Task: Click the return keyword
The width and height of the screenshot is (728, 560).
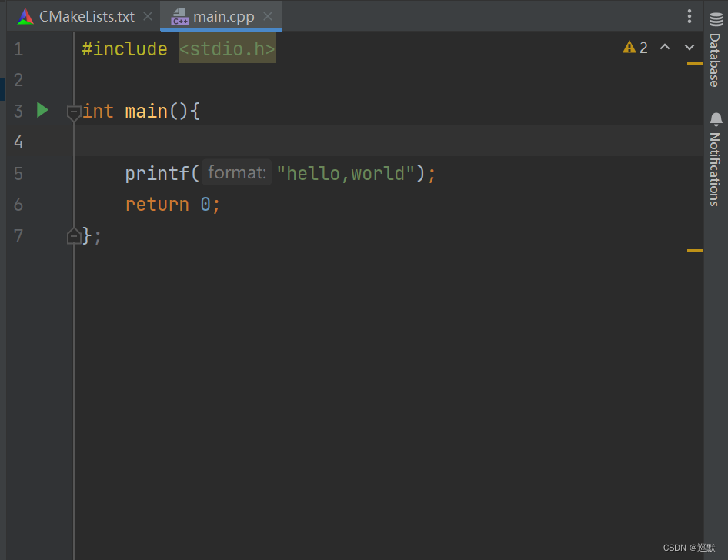Action: [x=157, y=205]
